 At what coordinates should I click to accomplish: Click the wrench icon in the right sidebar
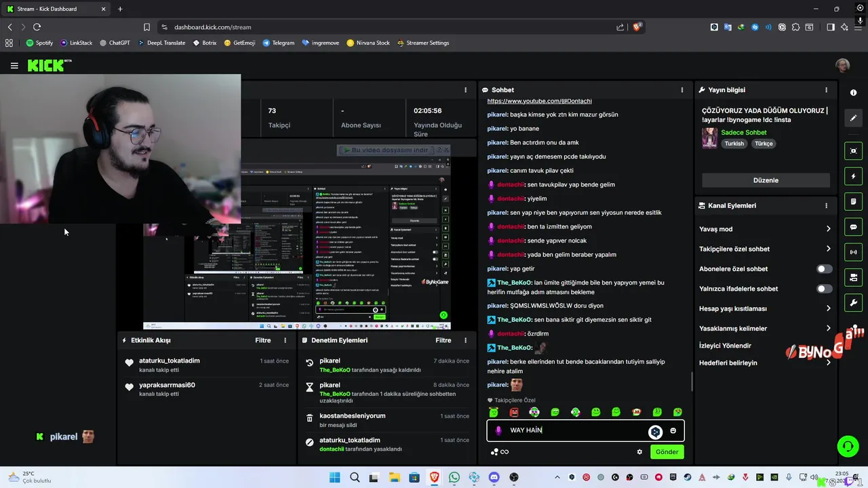pos(853,303)
